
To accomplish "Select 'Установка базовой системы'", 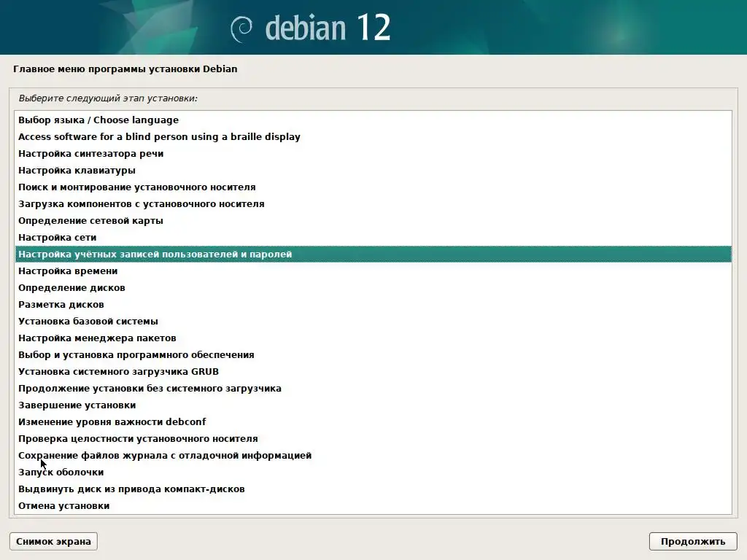I will [373, 321].
